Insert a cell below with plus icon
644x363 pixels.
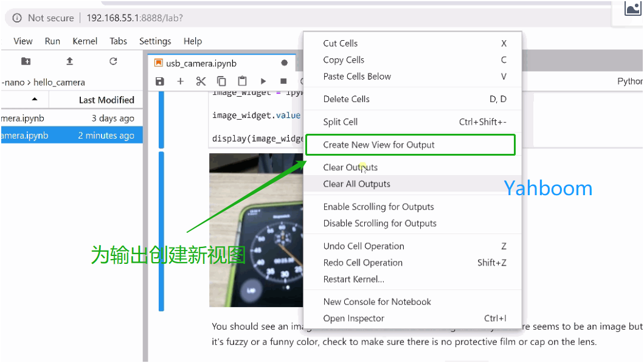point(180,81)
